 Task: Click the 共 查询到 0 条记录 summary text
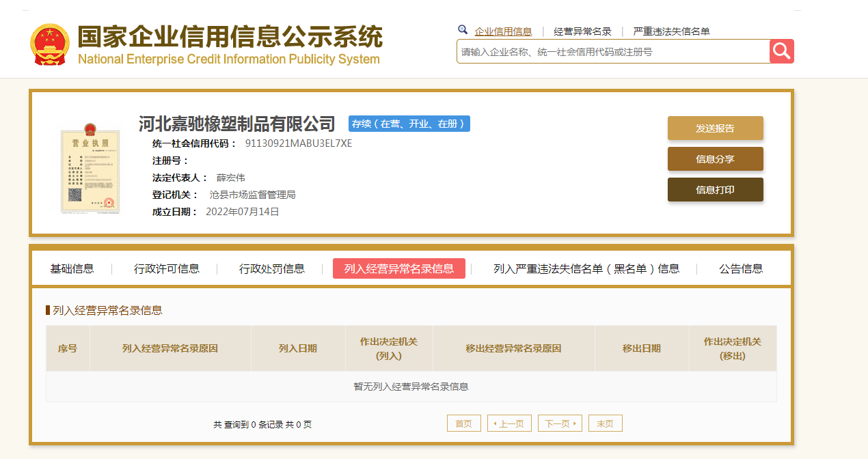point(262,424)
